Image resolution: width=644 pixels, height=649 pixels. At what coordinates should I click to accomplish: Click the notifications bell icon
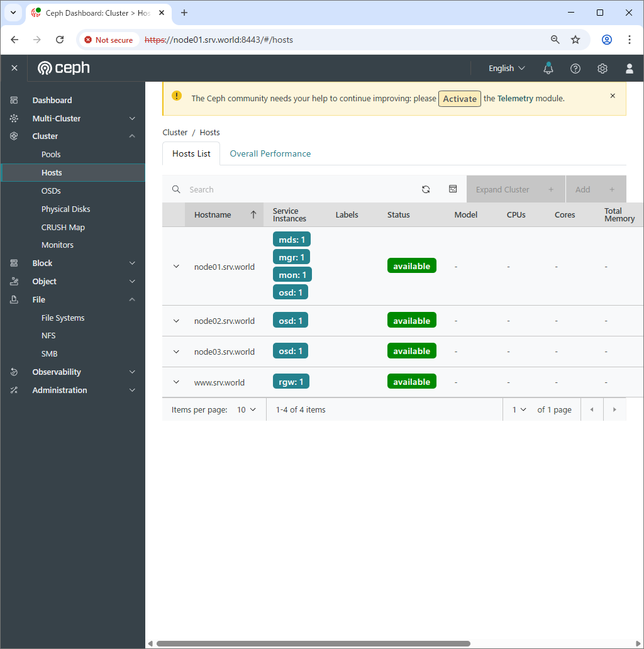click(x=548, y=69)
